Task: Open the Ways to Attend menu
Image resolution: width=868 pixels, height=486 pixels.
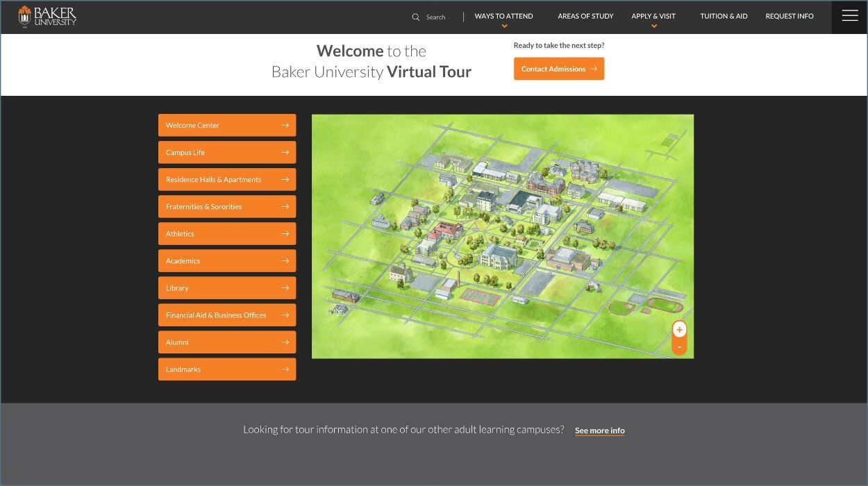Action: (x=503, y=16)
